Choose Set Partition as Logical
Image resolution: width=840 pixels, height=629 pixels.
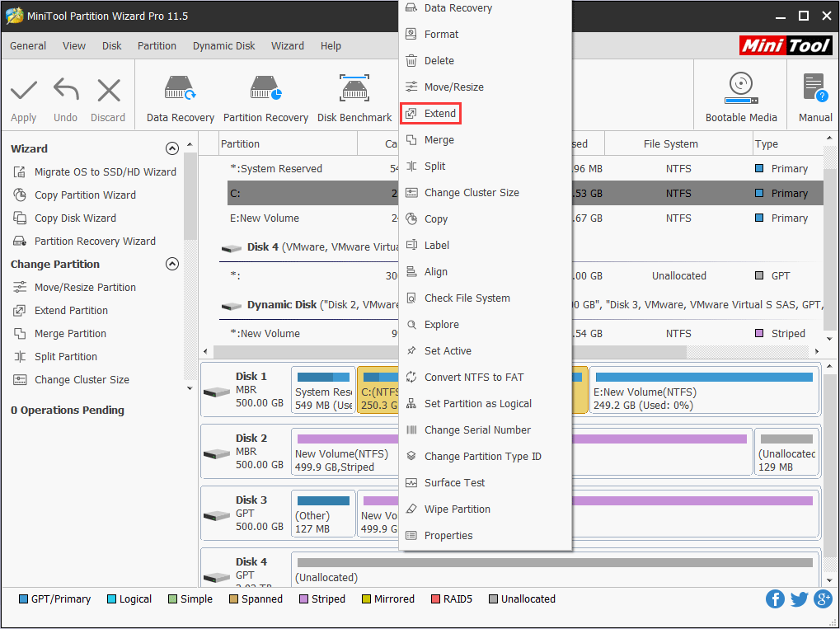485,403
